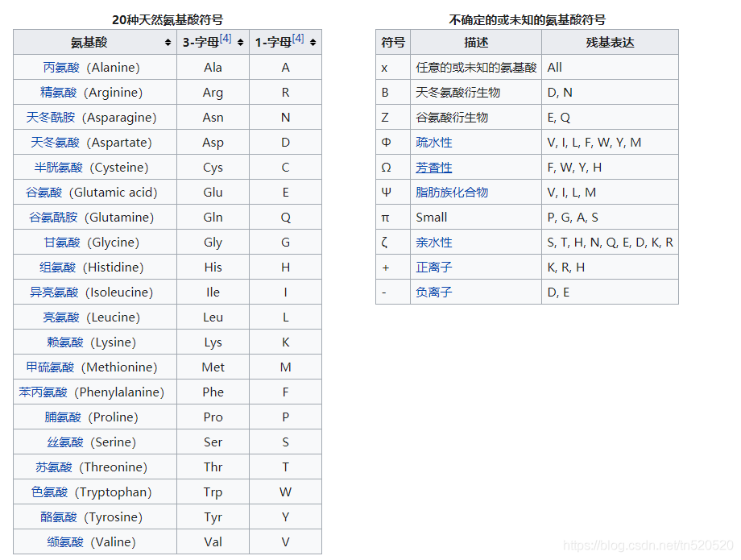741x560 pixels.
Task: Open the 疏水性 link in Φ row
Action: [434, 143]
